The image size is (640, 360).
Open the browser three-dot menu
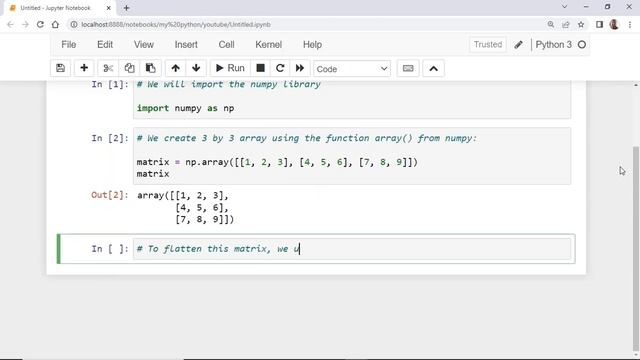630,24
